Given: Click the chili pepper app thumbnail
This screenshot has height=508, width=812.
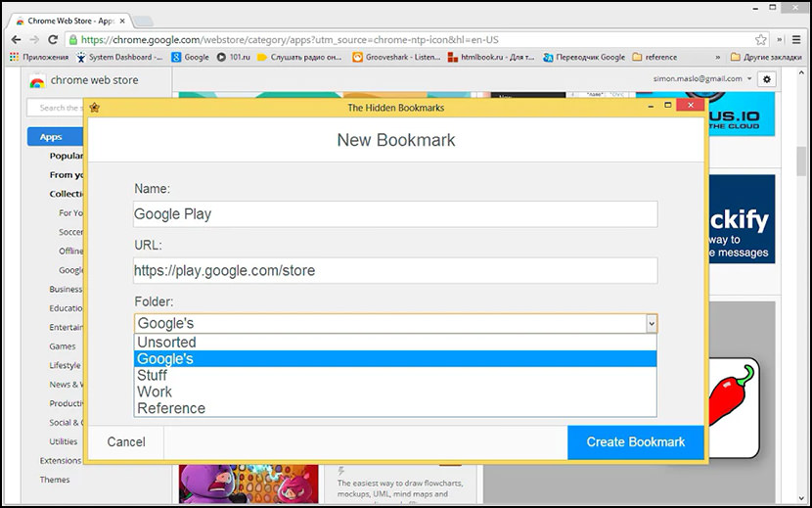Looking at the screenshot, I should (733, 407).
